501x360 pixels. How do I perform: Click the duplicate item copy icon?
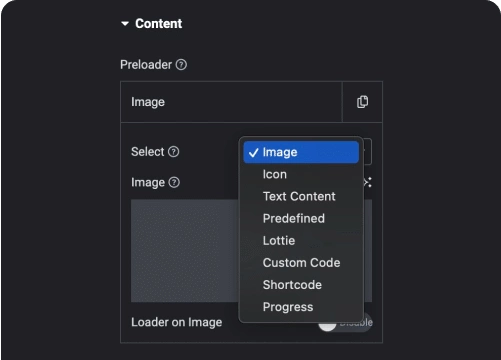pyautogui.click(x=363, y=102)
